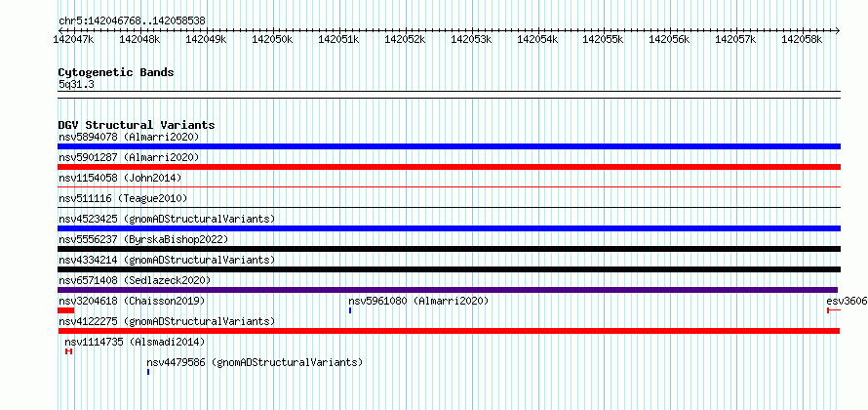Select the 142055k ruler tick label
The image size is (868, 410).
[604, 39]
